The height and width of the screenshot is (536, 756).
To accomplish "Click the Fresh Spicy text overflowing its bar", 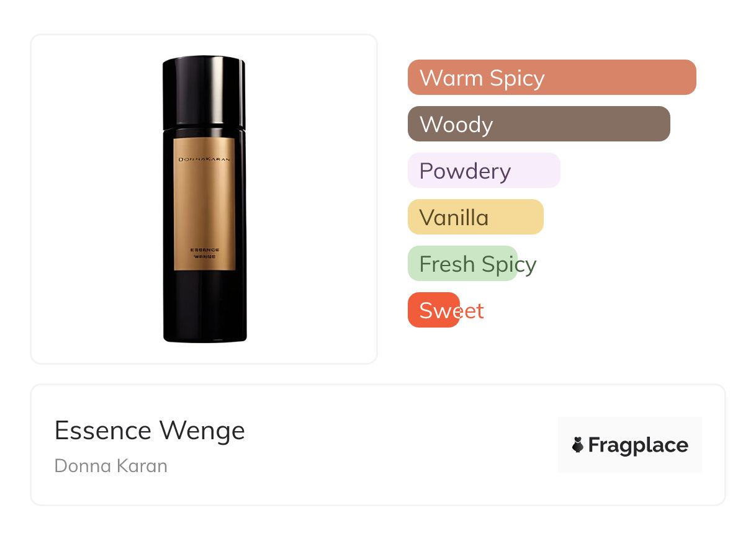I will 528,265.
